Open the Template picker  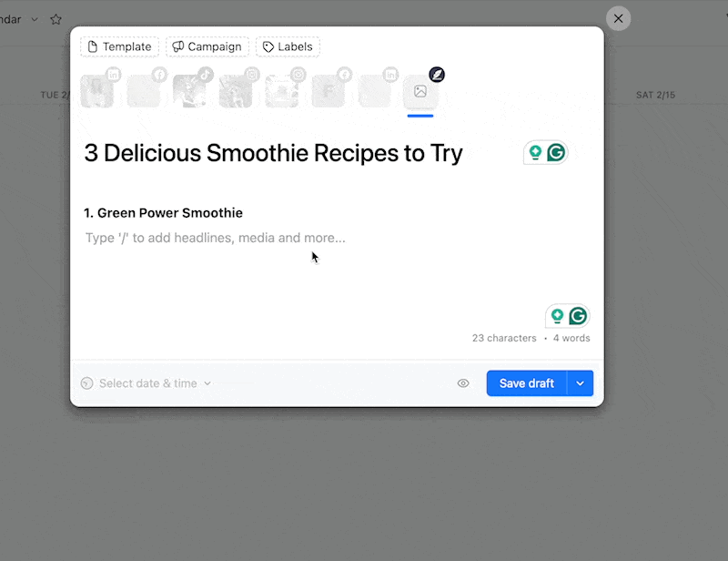coord(120,46)
